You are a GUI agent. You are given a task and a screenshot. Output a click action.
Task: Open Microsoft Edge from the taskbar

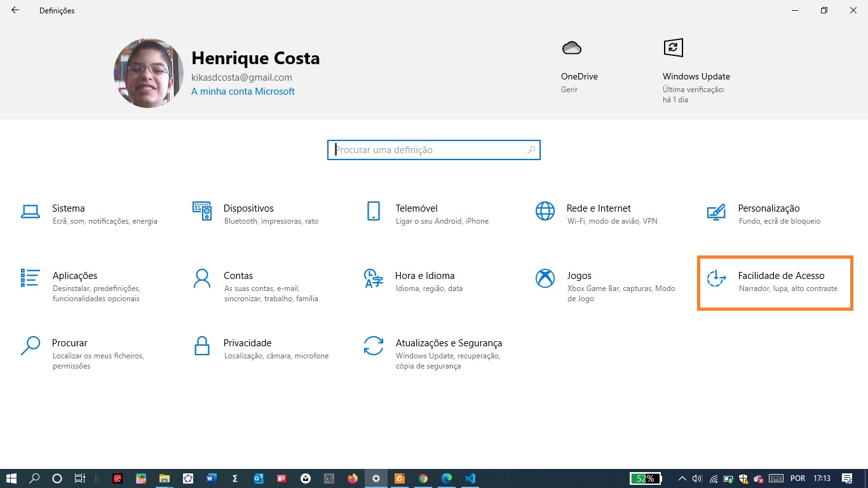[447, 478]
